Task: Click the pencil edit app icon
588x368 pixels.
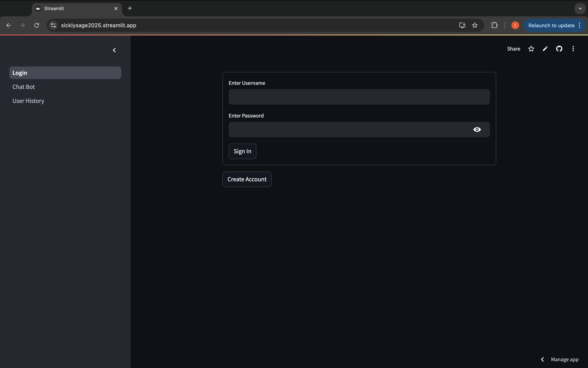Action: (x=545, y=49)
